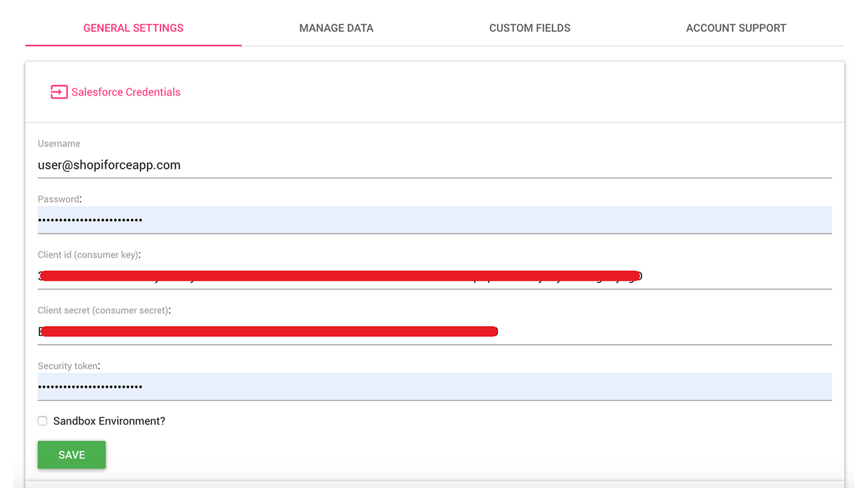Click the redacted Client id value
Image resolution: width=868 pixels, height=488 pixels.
click(339, 276)
